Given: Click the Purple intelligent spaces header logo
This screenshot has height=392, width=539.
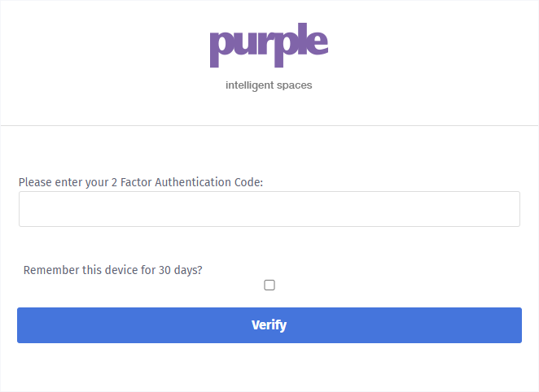Looking at the screenshot, I should 269,47.
